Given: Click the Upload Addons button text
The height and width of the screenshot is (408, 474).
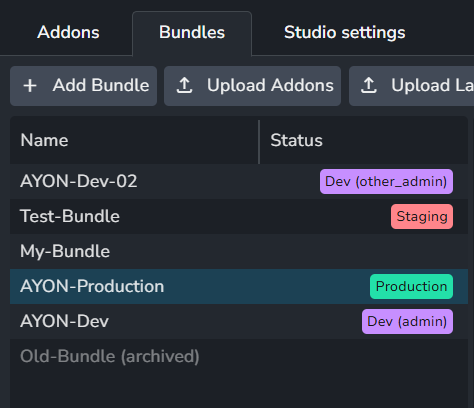Looking at the screenshot, I should (x=270, y=85).
